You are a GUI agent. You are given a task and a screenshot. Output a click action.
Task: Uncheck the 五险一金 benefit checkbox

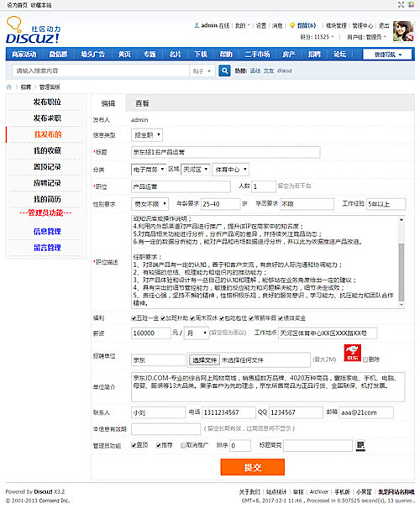(x=134, y=318)
